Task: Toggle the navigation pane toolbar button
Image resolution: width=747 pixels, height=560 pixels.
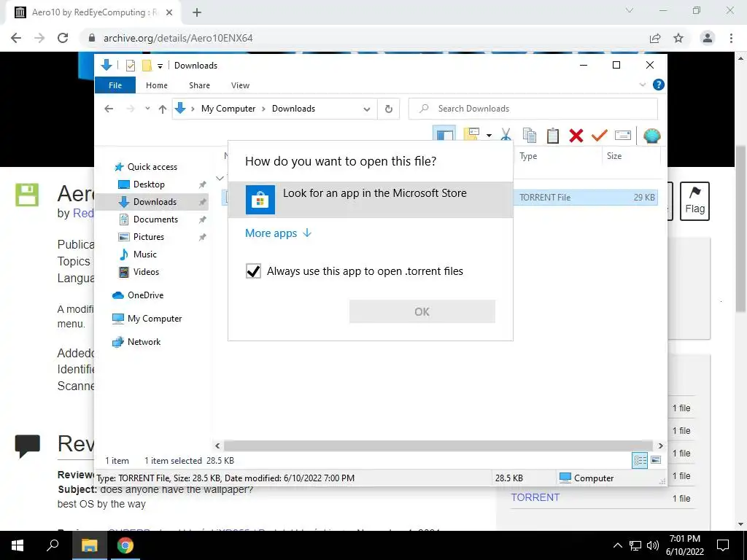Action: click(444, 136)
